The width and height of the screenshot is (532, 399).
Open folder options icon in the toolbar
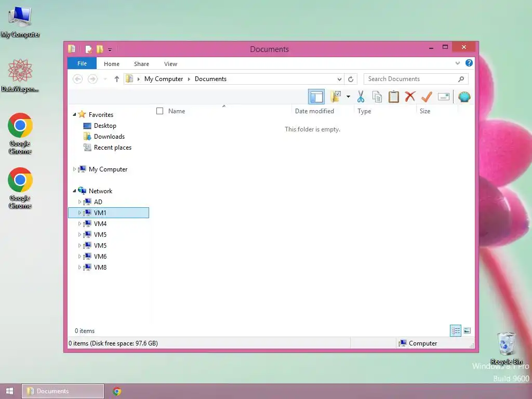pos(336,97)
